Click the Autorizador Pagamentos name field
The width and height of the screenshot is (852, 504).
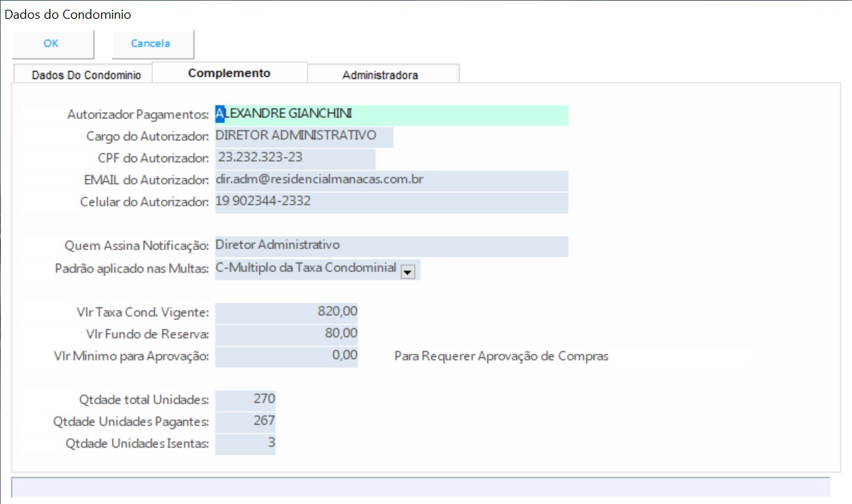pyautogui.click(x=391, y=115)
